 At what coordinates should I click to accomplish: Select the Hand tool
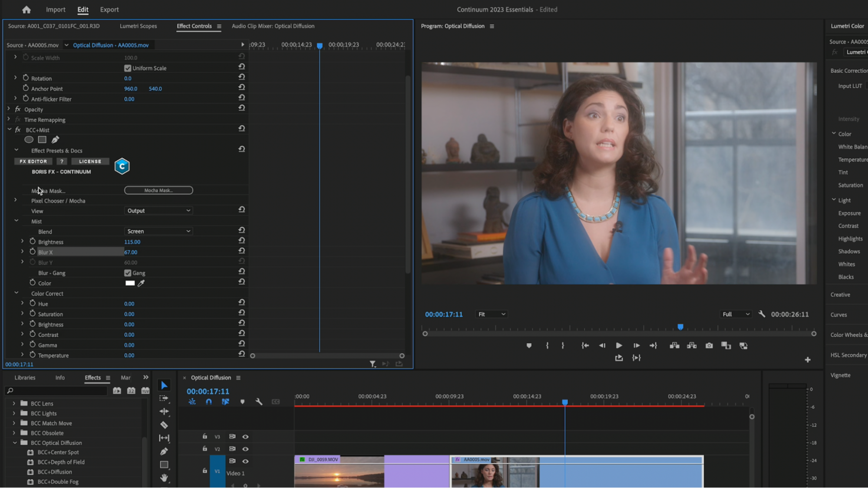click(x=164, y=478)
